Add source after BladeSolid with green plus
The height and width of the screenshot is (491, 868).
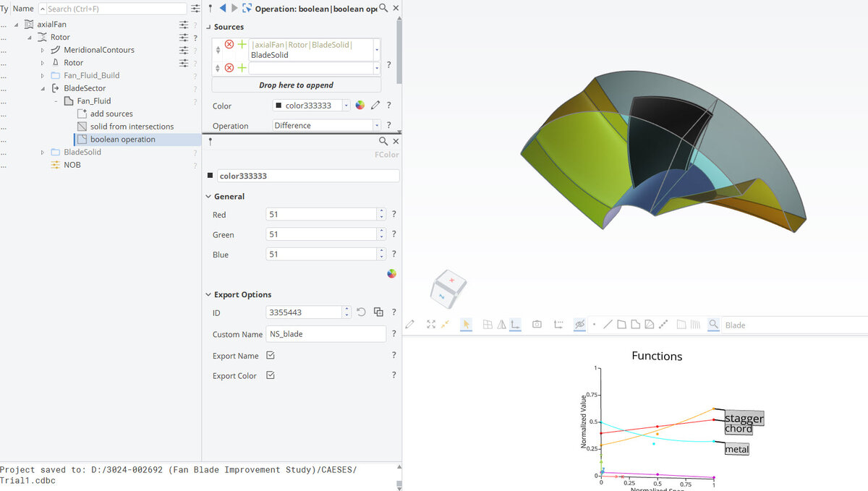click(x=242, y=45)
